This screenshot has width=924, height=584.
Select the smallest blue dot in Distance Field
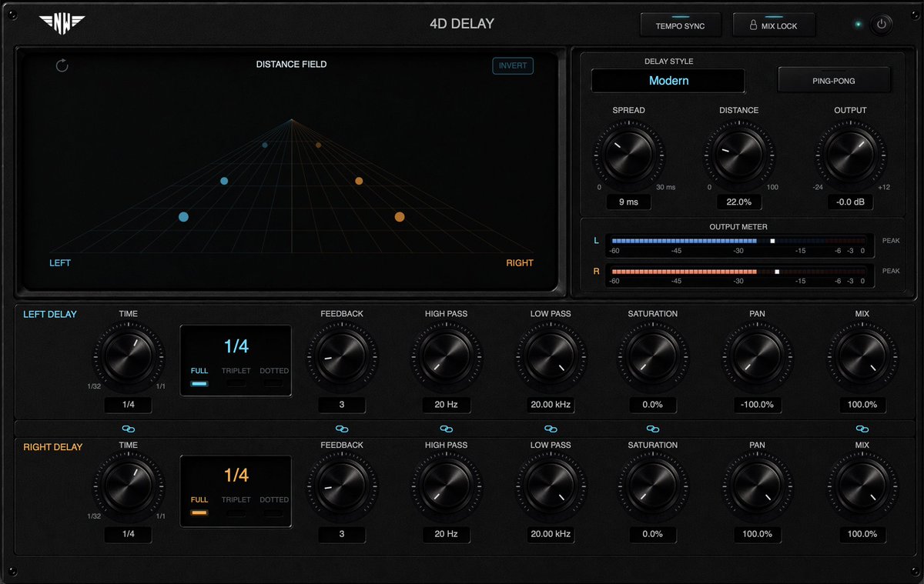[x=265, y=145]
